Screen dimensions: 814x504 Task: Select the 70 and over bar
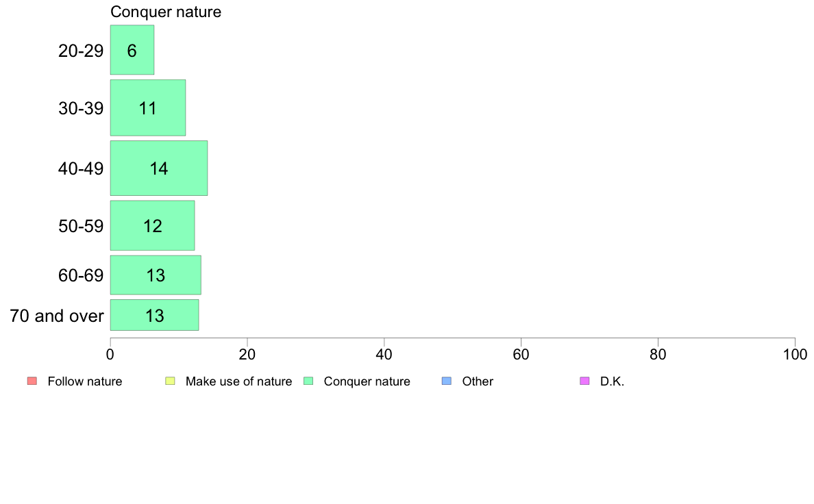click(155, 315)
